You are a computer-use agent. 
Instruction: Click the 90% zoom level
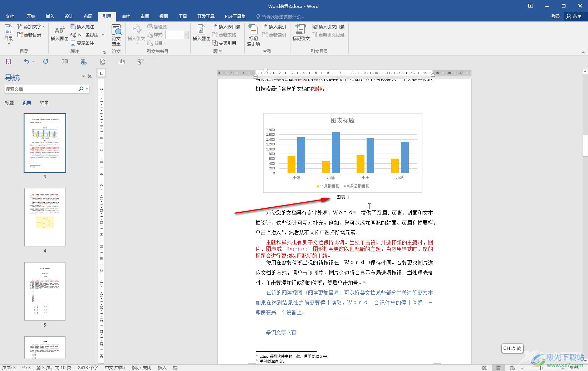click(574, 368)
